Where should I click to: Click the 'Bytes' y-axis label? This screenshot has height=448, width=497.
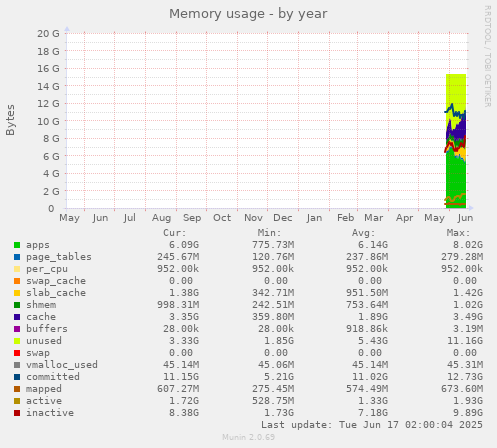(x=10, y=120)
